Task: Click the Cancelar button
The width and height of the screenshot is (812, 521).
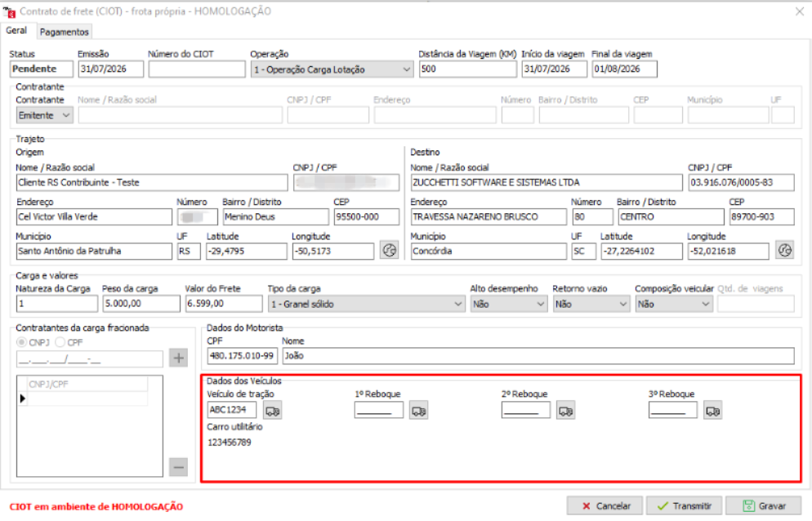Action: point(605,506)
